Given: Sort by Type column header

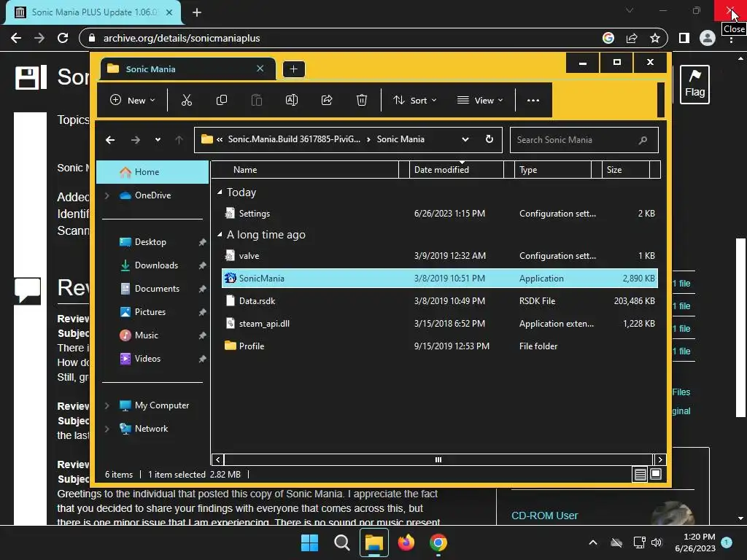Looking at the screenshot, I should [x=553, y=169].
